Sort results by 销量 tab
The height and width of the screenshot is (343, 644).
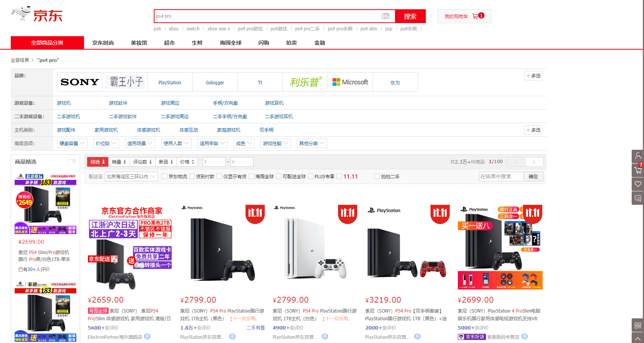pos(119,162)
